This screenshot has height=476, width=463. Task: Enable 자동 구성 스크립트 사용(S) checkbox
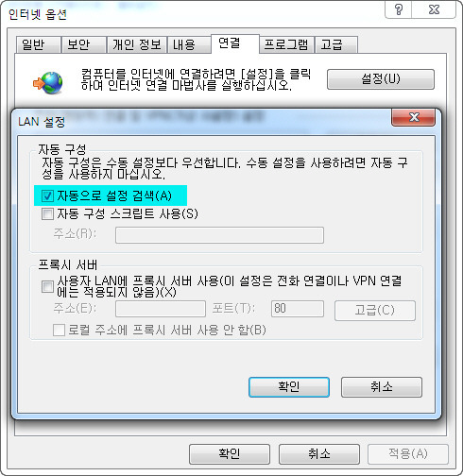pyautogui.click(x=47, y=214)
